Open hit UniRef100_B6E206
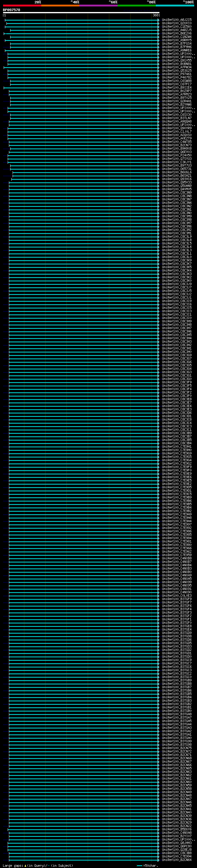197x868 pixels. (x=177, y=33)
